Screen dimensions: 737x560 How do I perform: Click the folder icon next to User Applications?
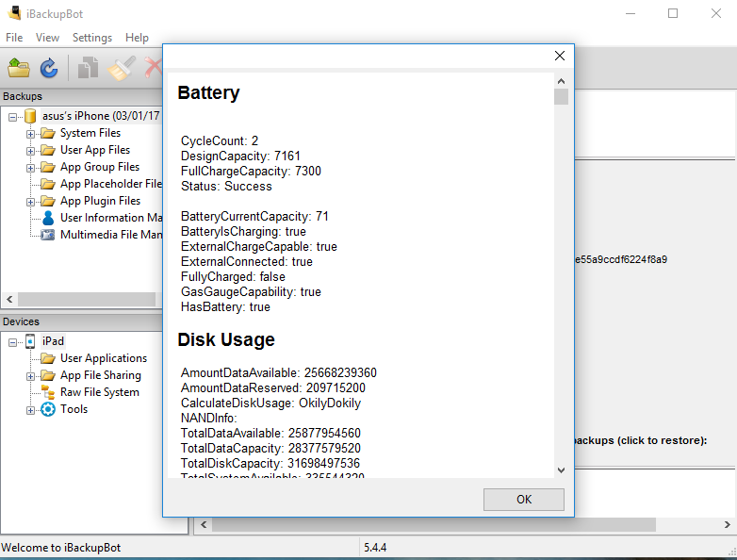click(48, 359)
